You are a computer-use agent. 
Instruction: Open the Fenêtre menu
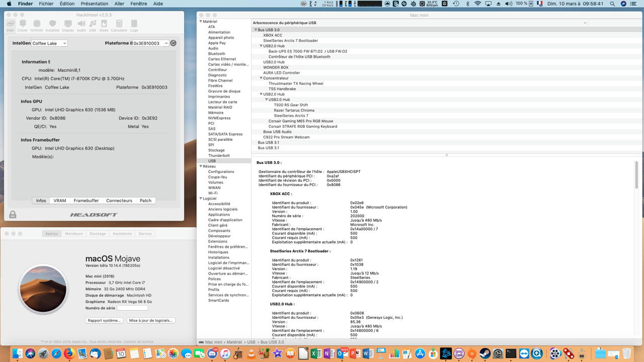click(x=139, y=4)
